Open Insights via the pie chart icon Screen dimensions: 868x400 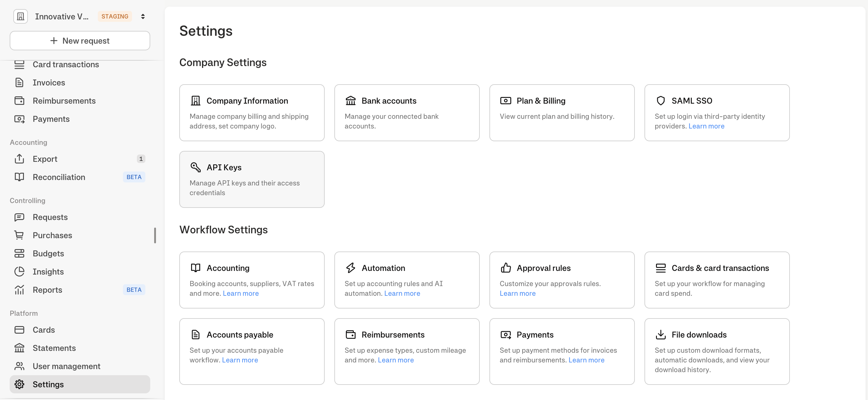pos(19,272)
